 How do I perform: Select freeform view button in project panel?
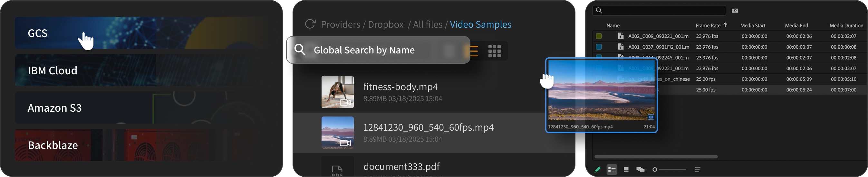[640, 170]
